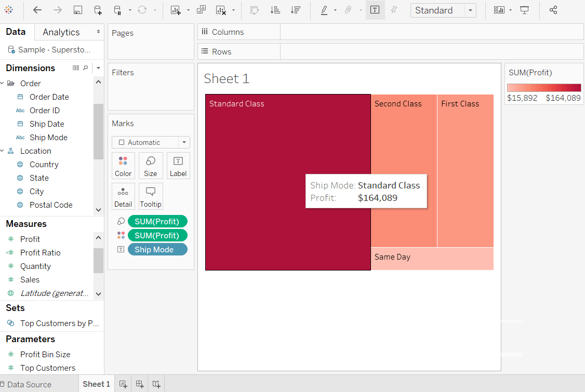Viewport: 585px width, 392px height.
Task: Click the run update refresh icon
Action: click(x=142, y=10)
